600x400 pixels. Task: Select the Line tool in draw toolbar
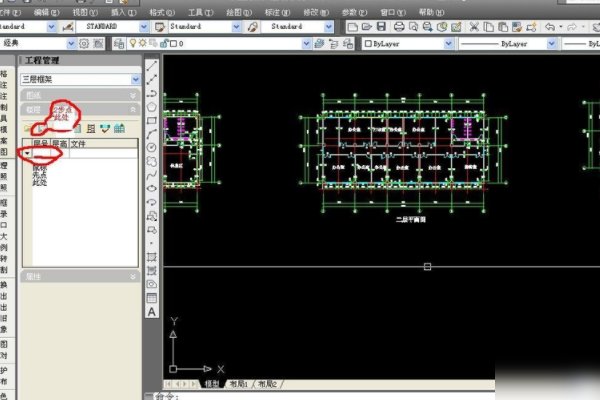153,65
